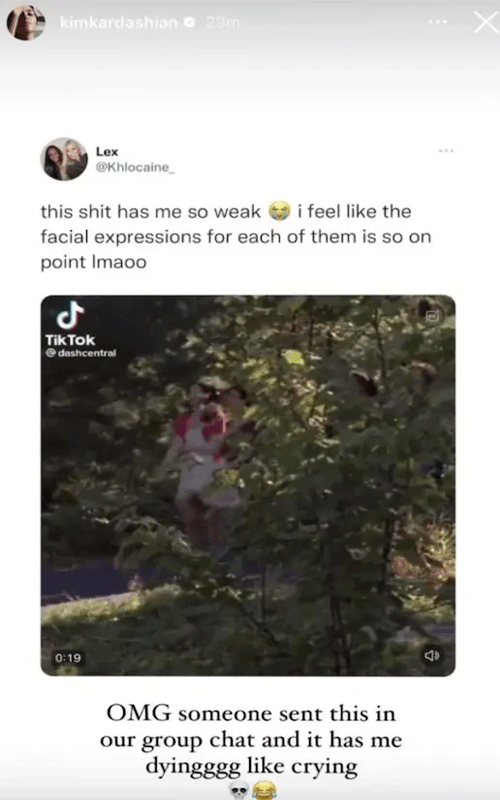Click the Lex display name
The image size is (500, 800).
(x=107, y=152)
